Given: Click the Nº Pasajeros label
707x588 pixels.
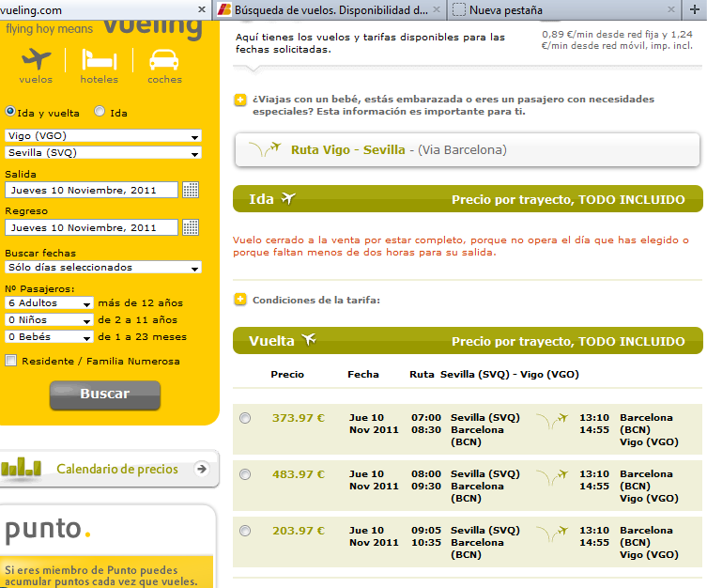Looking at the screenshot, I should pos(39,288).
